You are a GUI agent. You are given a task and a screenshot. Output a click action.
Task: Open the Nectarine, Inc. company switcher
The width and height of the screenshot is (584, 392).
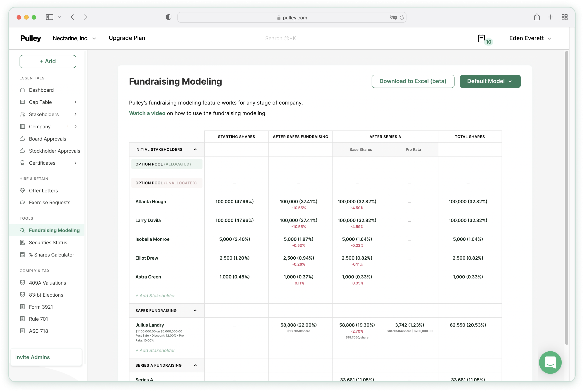click(x=74, y=38)
